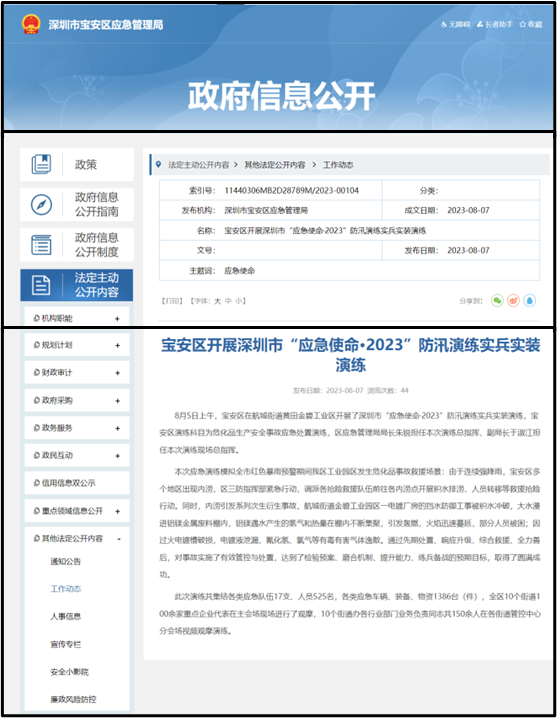Expand 财政审计 section

[x=117, y=373]
